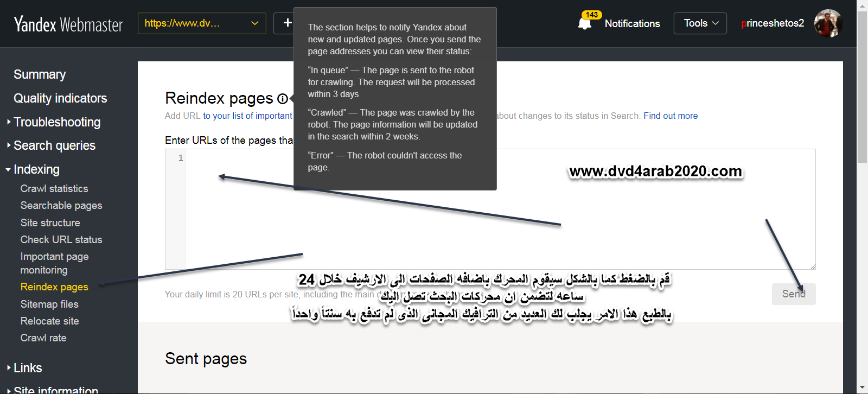Open Crawl statistics page
The image size is (868, 394).
[54, 188]
